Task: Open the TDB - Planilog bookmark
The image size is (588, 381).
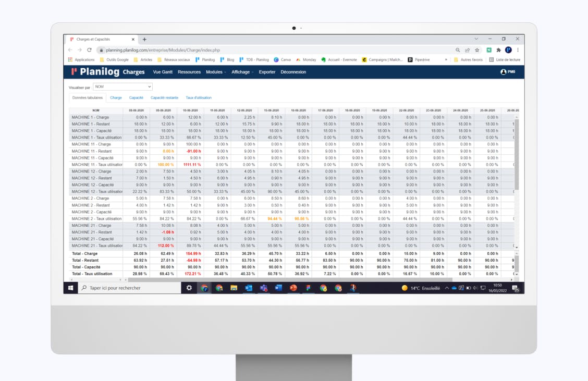Action: pos(254,59)
